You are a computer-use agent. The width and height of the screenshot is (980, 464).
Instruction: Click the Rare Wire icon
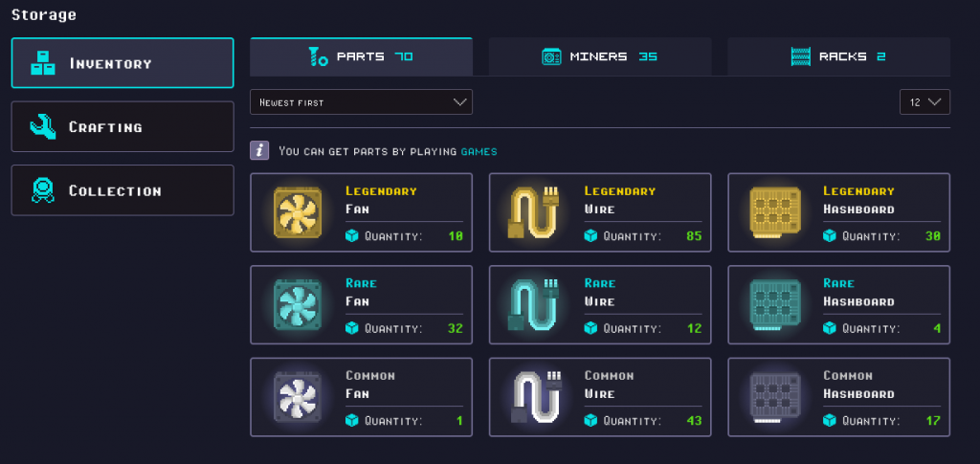point(534,305)
